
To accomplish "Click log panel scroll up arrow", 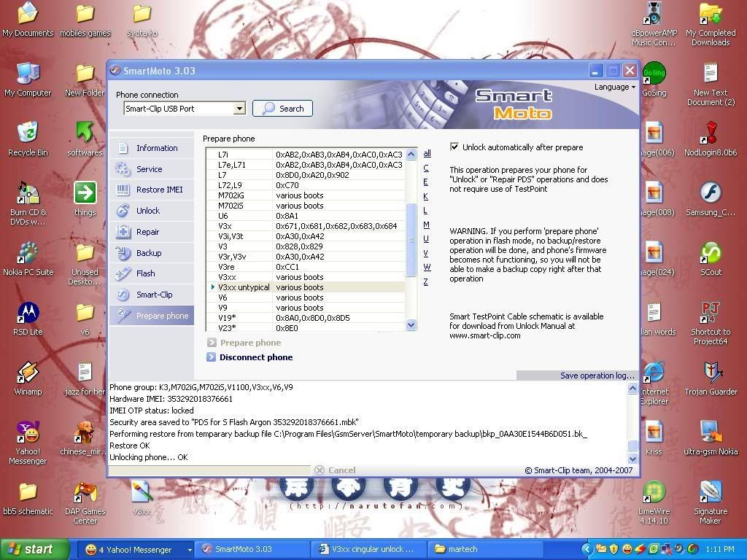I will [x=632, y=389].
